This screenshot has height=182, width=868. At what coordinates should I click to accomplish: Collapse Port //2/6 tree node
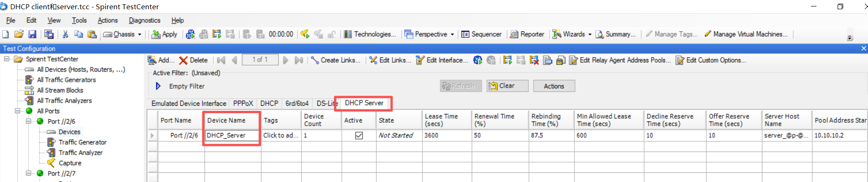coord(29,121)
